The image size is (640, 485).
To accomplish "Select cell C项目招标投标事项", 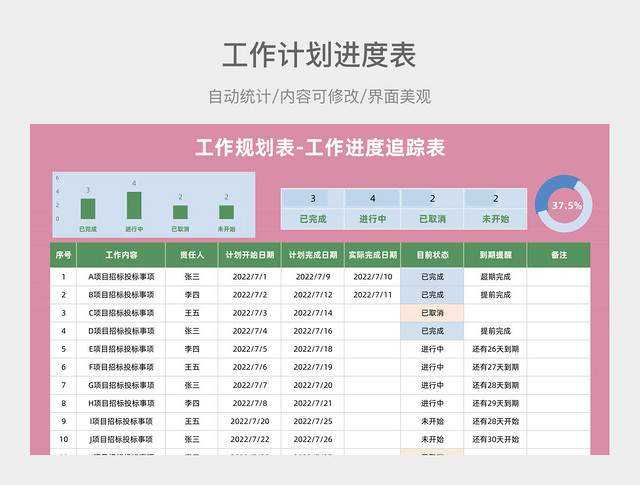I will (x=121, y=313).
